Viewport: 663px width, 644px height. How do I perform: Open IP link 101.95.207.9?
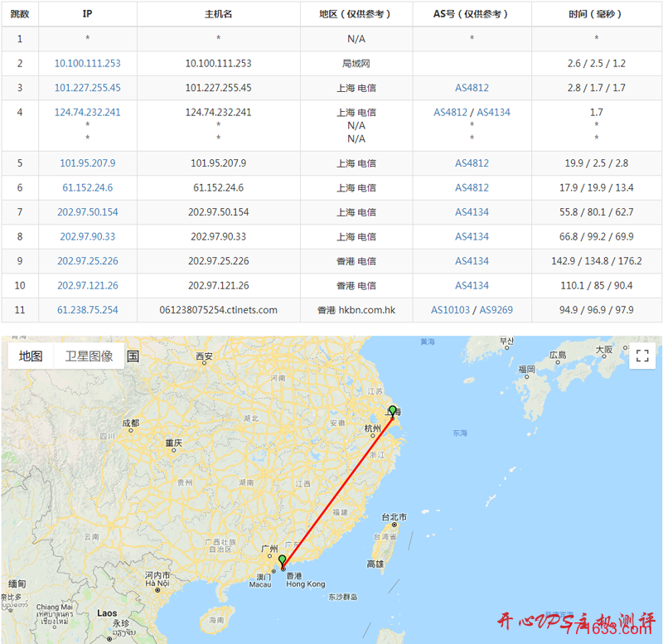point(88,163)
